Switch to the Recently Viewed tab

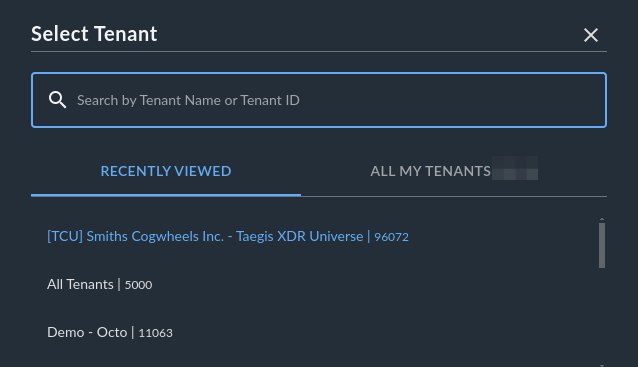[x=166, y=171]
